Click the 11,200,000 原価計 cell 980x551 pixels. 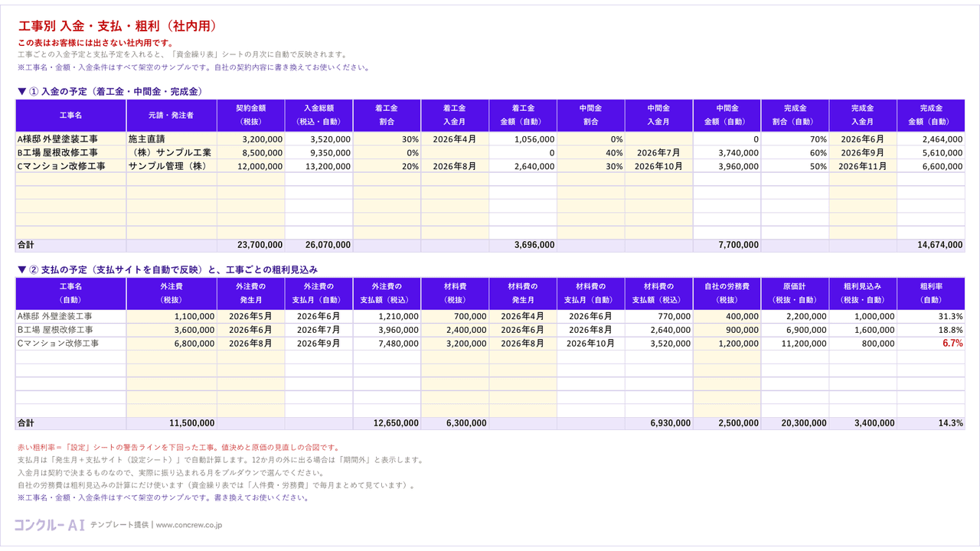795,344
